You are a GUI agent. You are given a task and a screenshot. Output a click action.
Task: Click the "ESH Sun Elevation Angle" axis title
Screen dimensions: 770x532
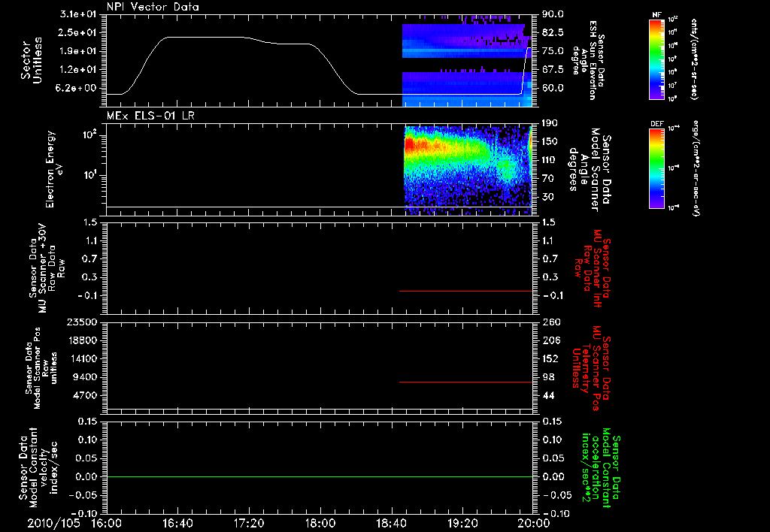588,60
